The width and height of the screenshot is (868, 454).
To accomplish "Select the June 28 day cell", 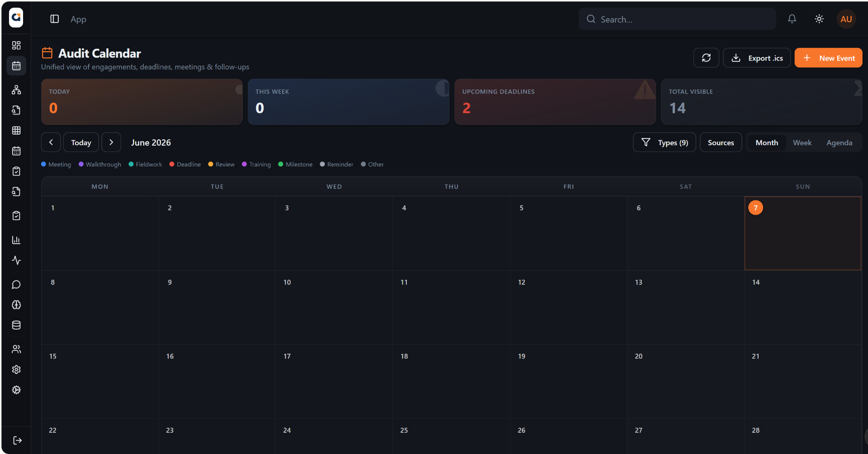I will coord(803,436).
